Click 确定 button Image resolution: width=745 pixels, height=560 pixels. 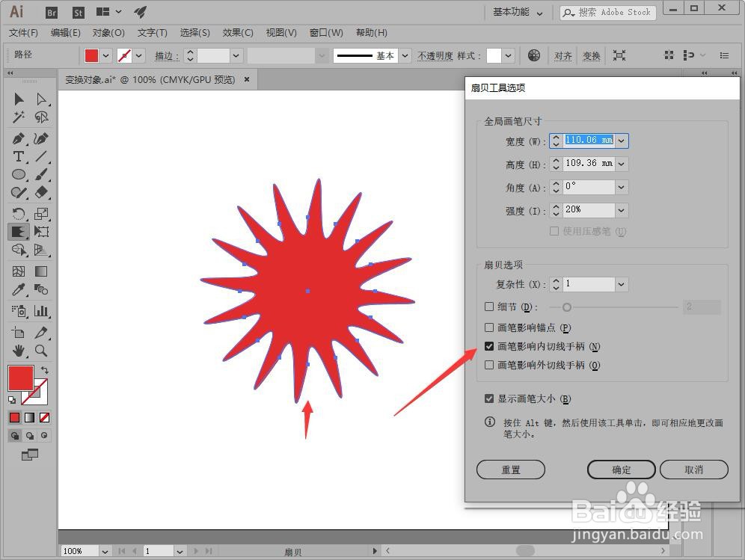(622, 470)
